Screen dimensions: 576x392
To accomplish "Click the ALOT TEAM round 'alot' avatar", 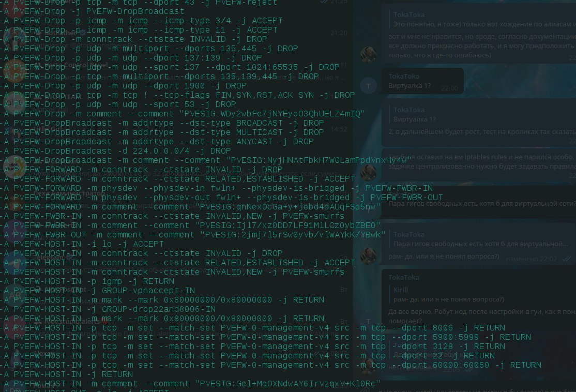I will tap(14, 103).
